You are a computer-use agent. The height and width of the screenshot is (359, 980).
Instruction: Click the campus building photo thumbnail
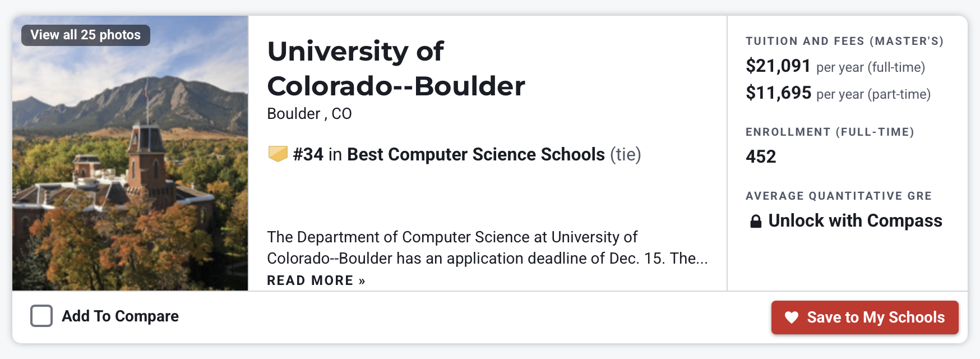(x=130, y=153)
